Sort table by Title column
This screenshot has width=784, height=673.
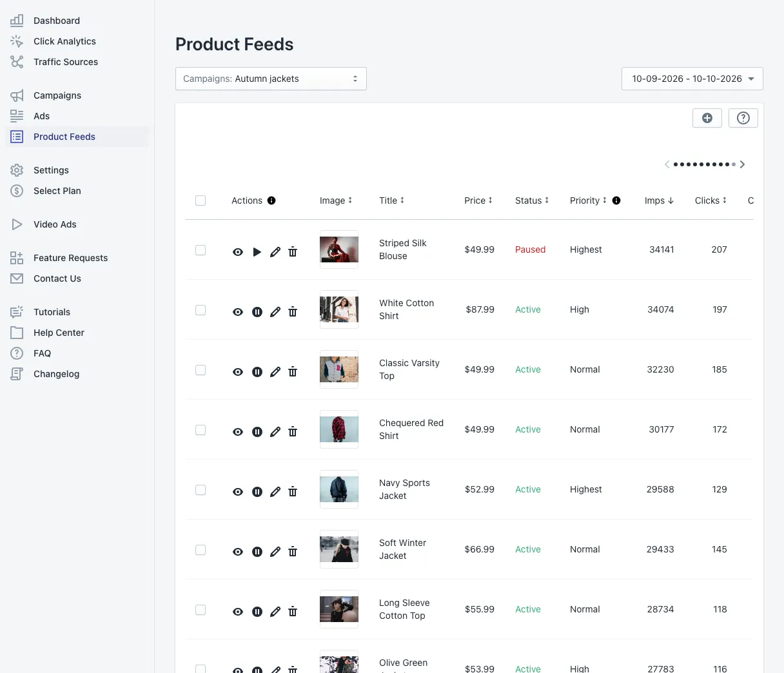pos(392,200)
